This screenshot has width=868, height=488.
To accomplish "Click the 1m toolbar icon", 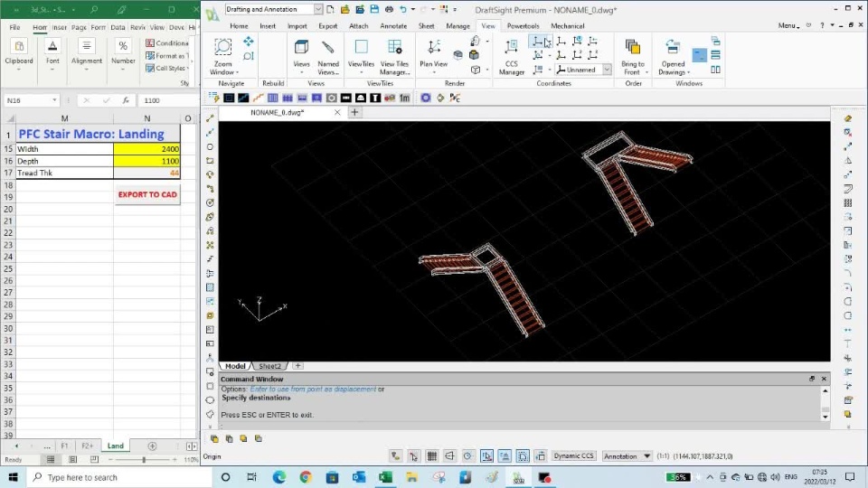I will tap(405, 98).
